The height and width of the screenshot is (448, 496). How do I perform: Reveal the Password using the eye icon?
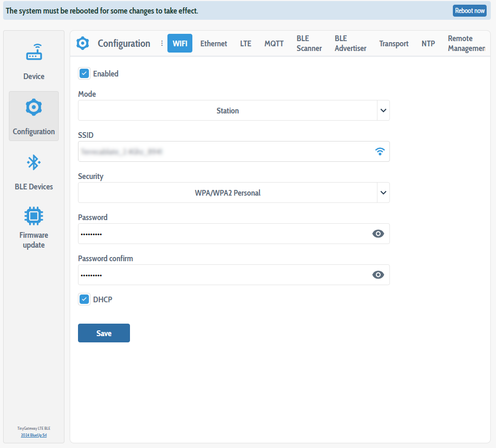(378, 234)
